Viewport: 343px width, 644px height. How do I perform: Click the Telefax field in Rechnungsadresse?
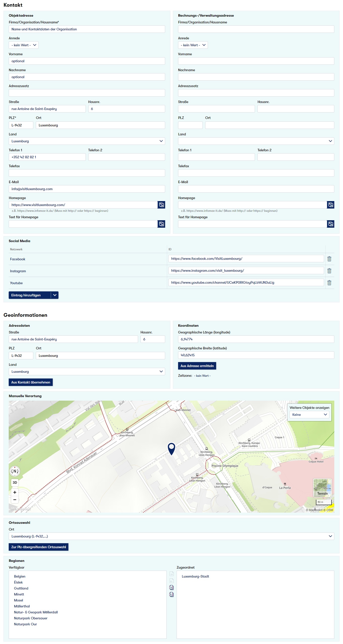(x=256, y=173)
